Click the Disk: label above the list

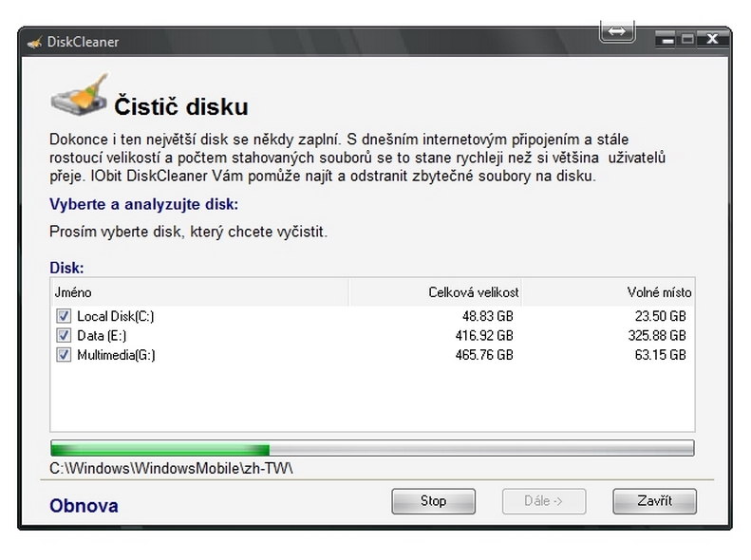(x=66, y=268)
